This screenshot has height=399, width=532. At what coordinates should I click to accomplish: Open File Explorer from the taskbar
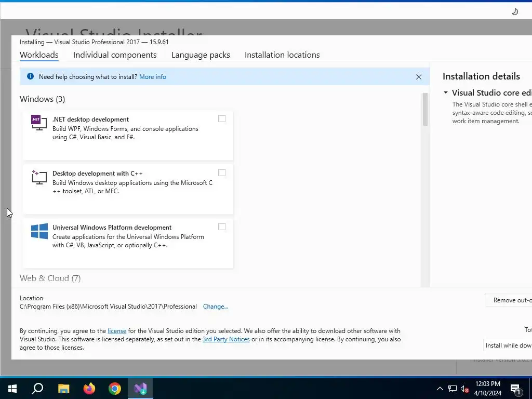pos(63,389)
